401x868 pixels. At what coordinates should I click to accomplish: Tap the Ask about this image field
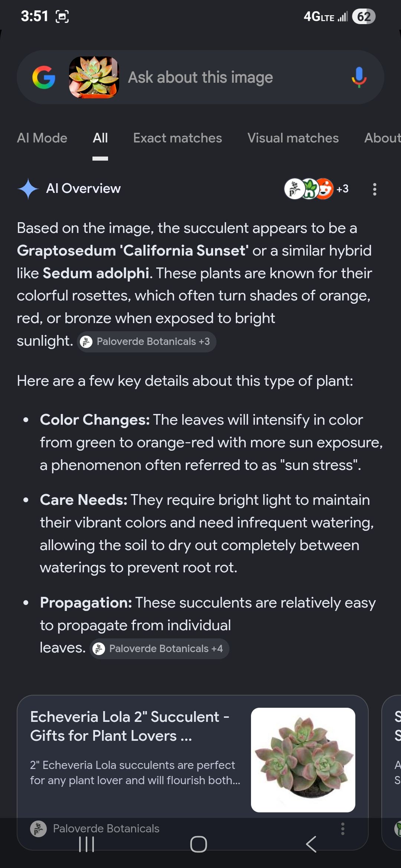click(200, 78)
